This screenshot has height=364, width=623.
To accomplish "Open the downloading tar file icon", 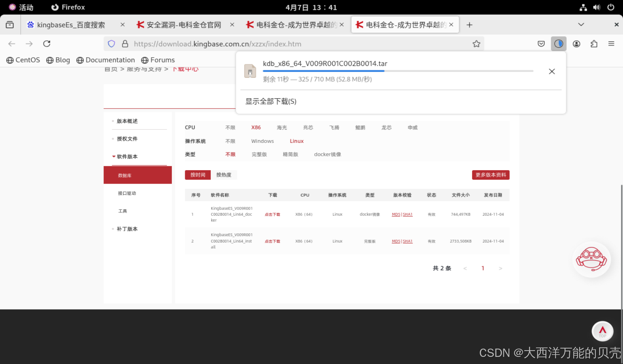I will tap(250, 71).
